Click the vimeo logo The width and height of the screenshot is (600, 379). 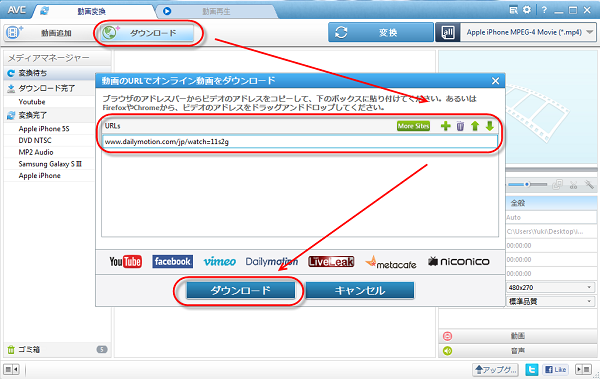(x=219, y=261)
